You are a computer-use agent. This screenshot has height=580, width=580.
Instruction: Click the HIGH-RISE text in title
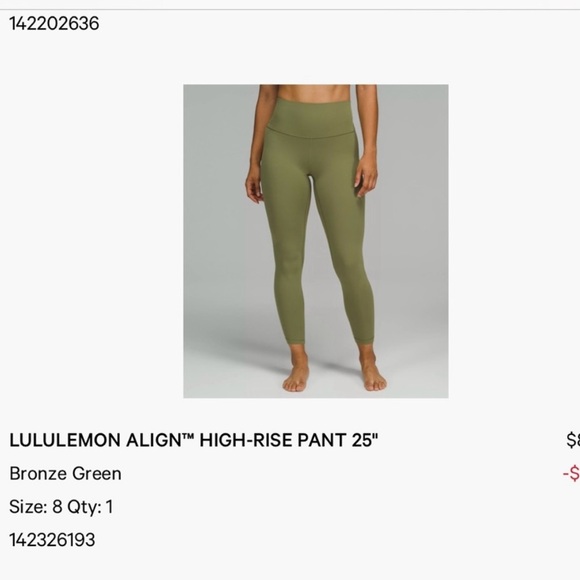[246, 440]
